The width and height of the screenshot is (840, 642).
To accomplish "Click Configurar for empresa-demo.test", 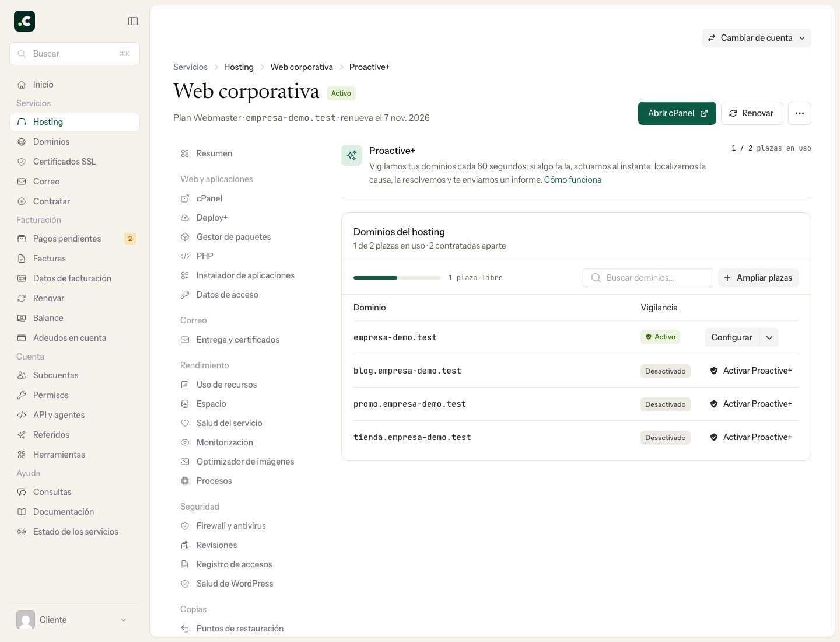I will (x=732, y=337).
